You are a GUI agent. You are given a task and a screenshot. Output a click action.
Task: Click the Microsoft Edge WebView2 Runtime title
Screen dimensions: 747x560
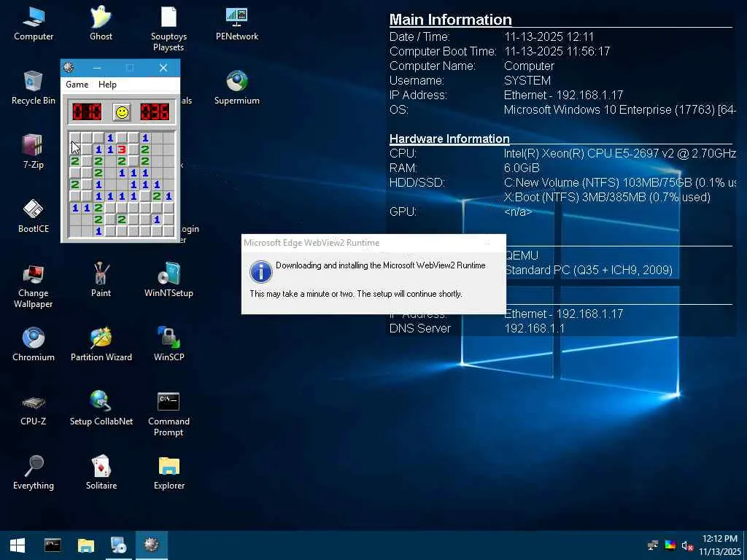[311, 243]
